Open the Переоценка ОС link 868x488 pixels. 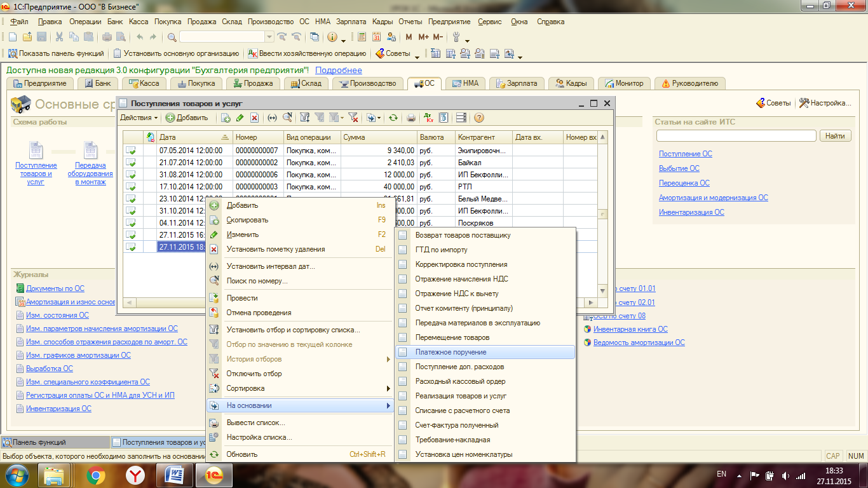coord(684,183)
